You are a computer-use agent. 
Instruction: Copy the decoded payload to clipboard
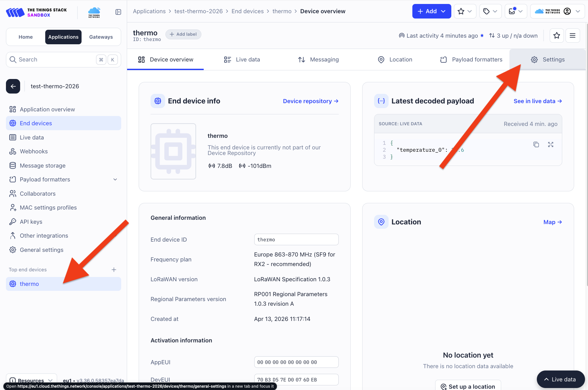pos(536,144)
